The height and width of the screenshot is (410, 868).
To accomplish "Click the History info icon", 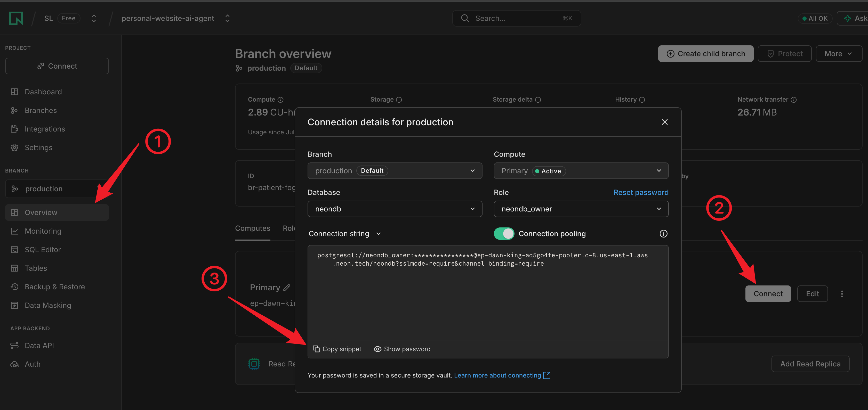I will point(642,100).
